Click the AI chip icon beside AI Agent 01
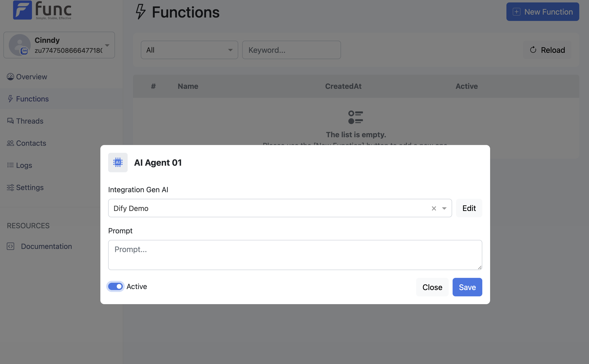 tap(118, 163)
